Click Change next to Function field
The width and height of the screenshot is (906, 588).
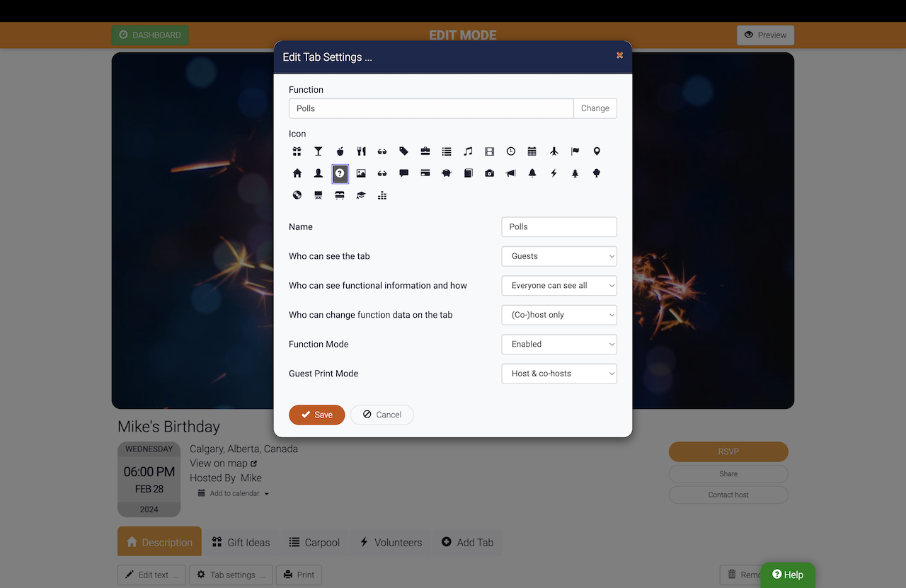tap(595, 108)
